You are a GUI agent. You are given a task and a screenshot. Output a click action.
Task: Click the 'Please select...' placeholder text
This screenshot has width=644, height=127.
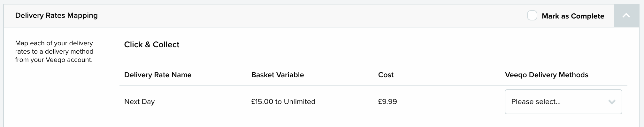point(536,101)
